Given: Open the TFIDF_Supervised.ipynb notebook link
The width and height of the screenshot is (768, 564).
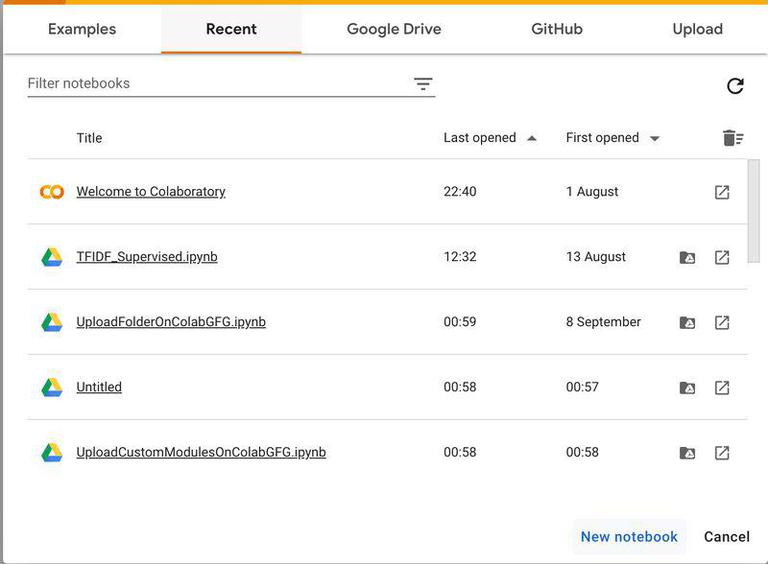Looking at the screenshot, I should point(147,257).
